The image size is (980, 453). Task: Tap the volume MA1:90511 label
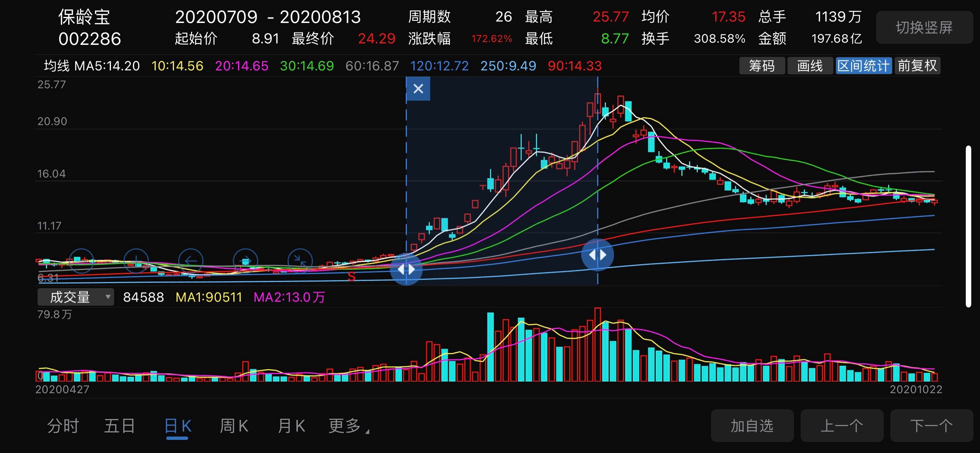209,297
